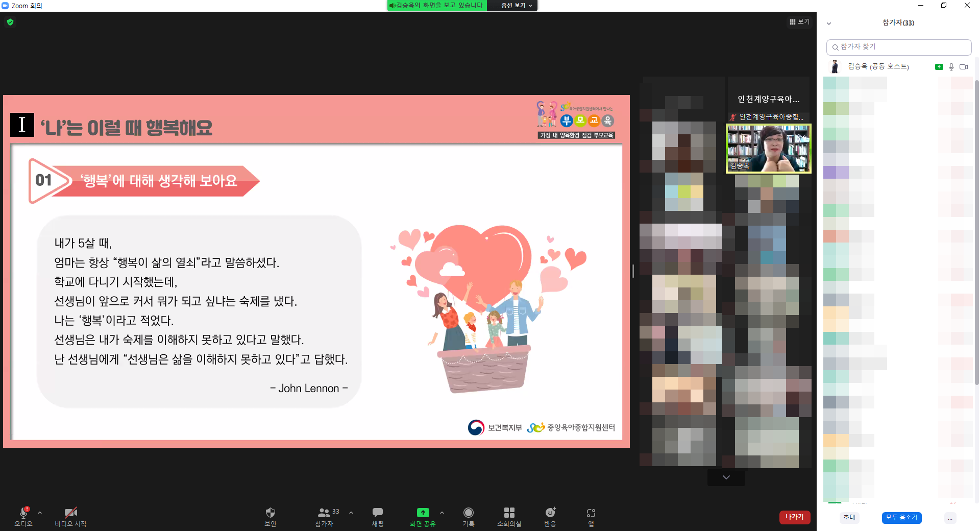Toggle the participants (참가자) panel
This screenshot has height=531, width=980.
324,513
